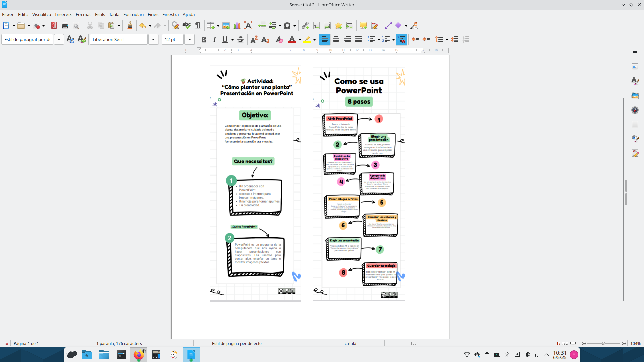Viewport: 644px width, 362px height.
Task: Open the Format menu
Action: pos(83,14)
